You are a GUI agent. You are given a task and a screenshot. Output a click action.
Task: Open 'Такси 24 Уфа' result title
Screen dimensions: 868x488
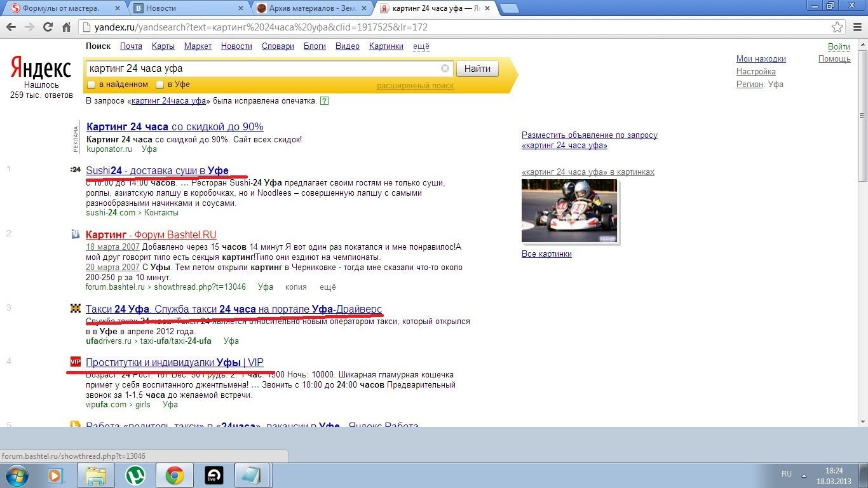pos(234,309)
